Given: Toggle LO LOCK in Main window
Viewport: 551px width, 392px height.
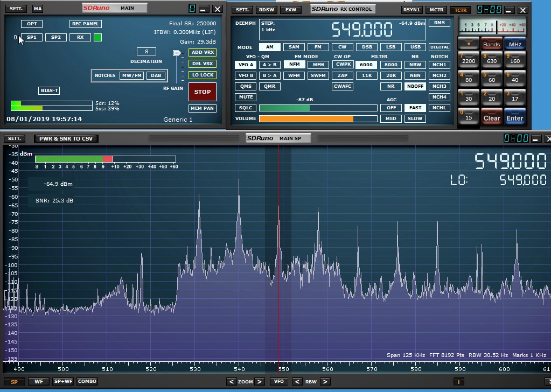Looking at the screenshot, I should click(x=203, y=75).
